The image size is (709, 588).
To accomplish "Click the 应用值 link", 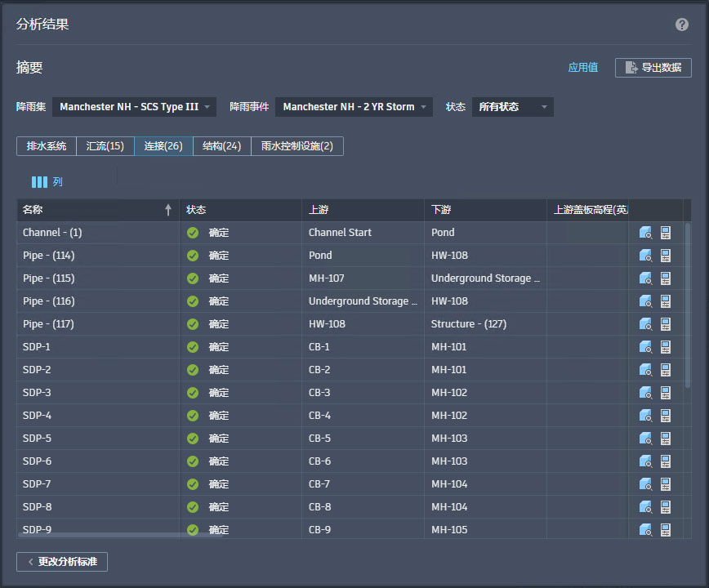I will point(582,68).
